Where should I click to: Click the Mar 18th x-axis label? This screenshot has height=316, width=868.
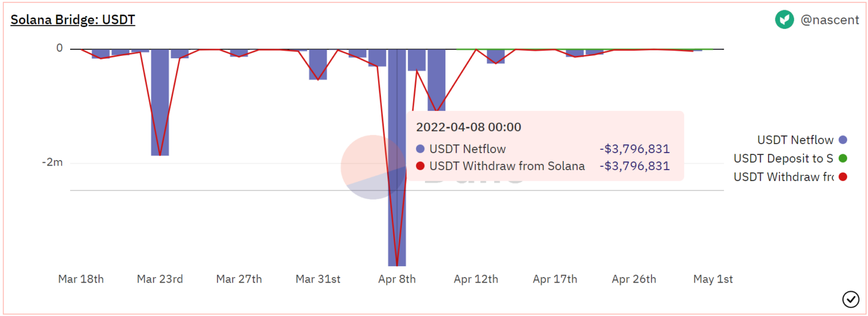(81, 279)
